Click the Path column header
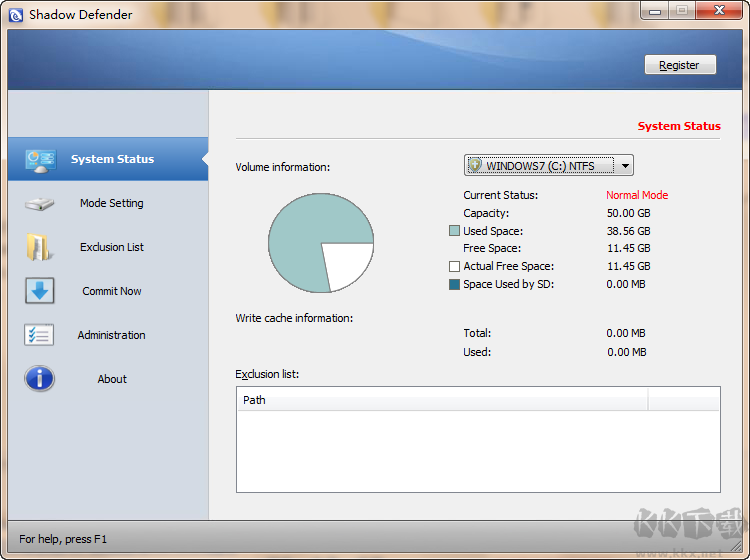Viewport: 750px width, 560px height. (442, 400)
